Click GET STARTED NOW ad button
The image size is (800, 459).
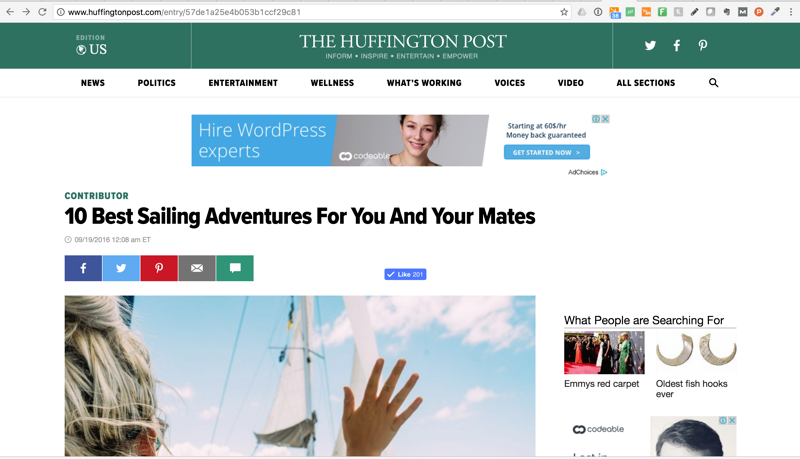pyautogui.click(x=546, y=152)
